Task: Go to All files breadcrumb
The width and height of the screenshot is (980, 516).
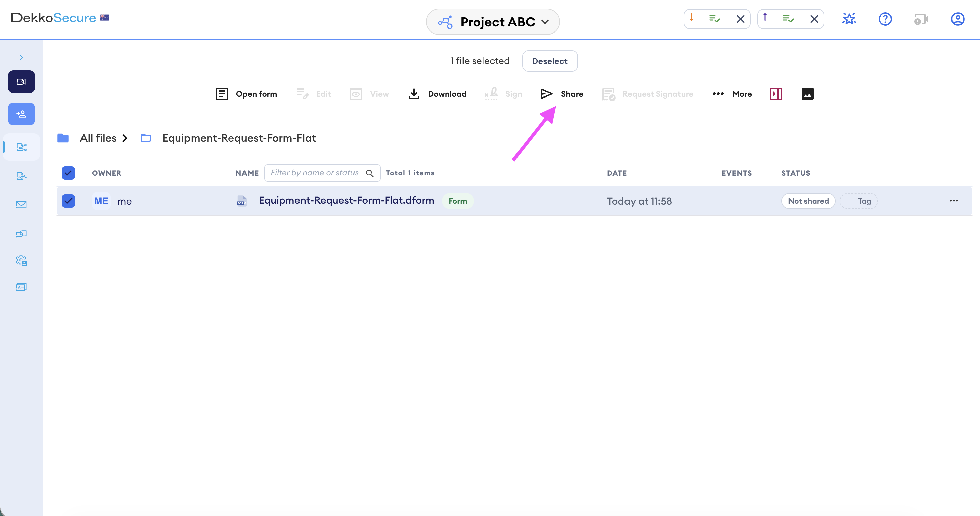Action: pos(98,138)
